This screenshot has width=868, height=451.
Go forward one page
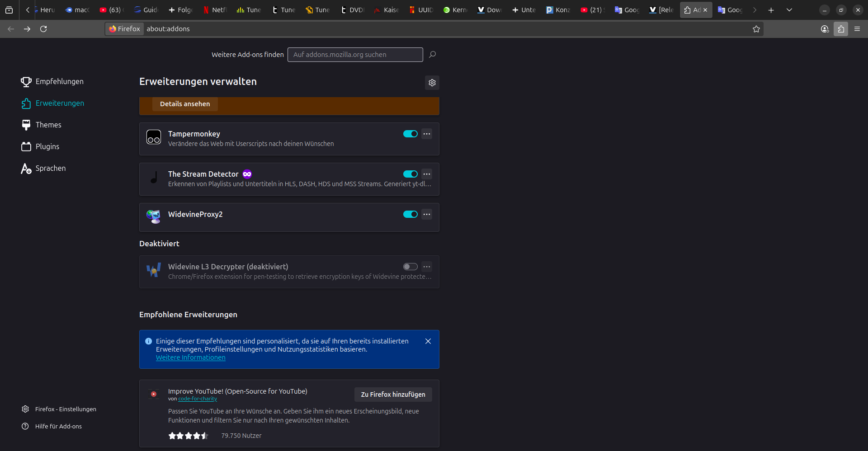click(27, 29)
